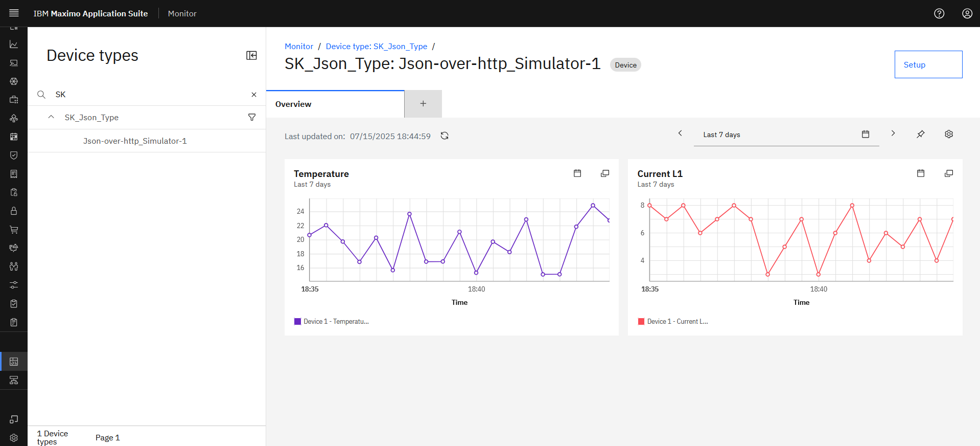The image size is (980, 446).
Task: Open the hamburger navigation menu
Action: (x=14, y=13)
